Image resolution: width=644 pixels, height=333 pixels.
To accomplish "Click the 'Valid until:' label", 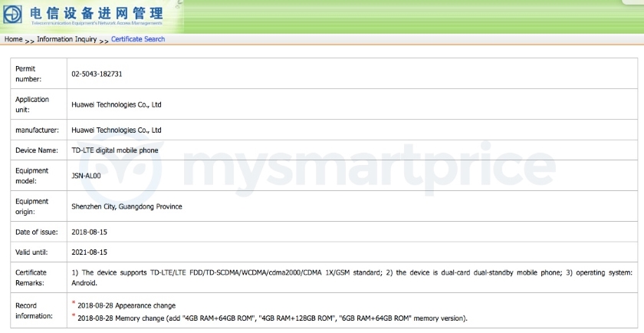I will pos(31,252).
